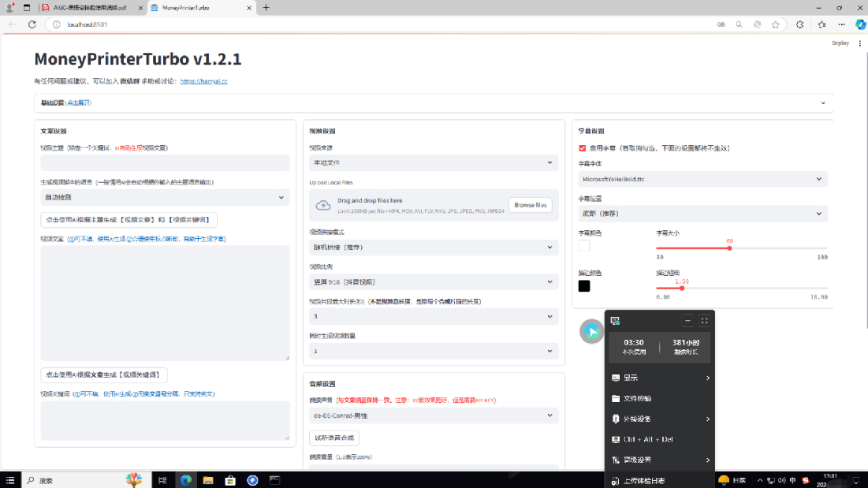This screenshot has width=868, height=488.
Task: Close the MoneyPrinterTurbo tab
Action: pyautogui.click(x=248, y=8)
